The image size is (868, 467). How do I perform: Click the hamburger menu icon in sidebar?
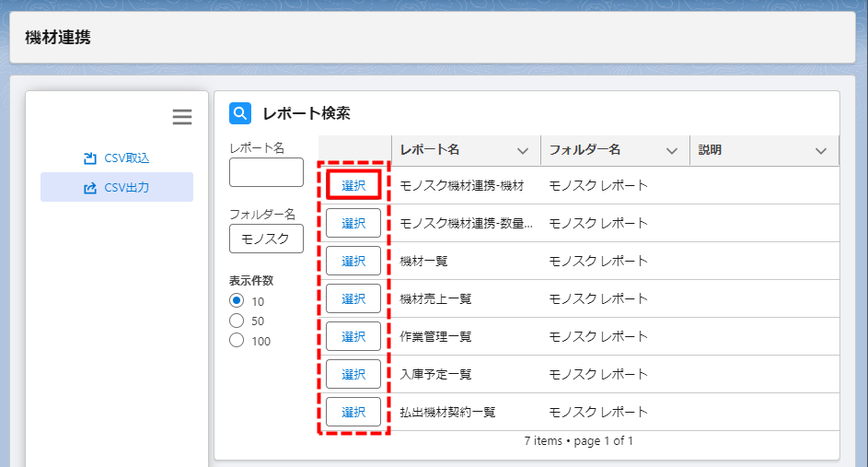pyautogui.click(x=182, y=117)
